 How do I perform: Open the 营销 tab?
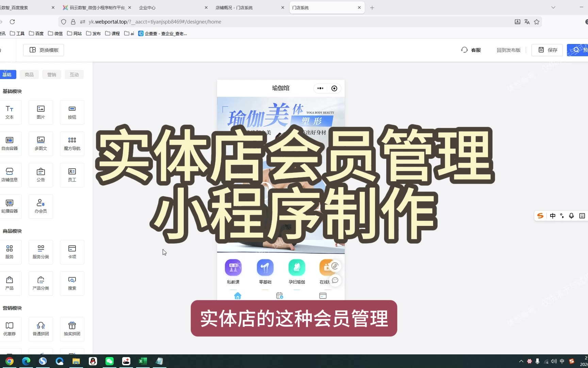(52, 75)
